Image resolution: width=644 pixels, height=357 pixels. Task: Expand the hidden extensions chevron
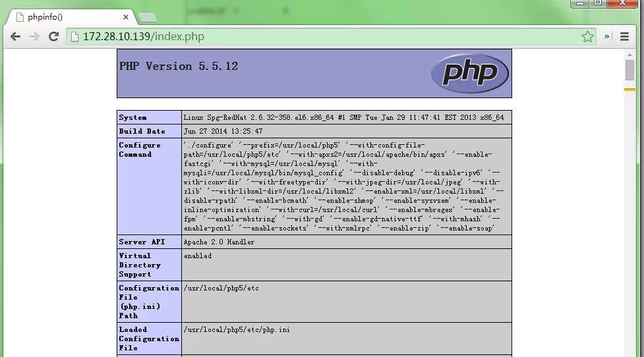(x=607, y=37)
